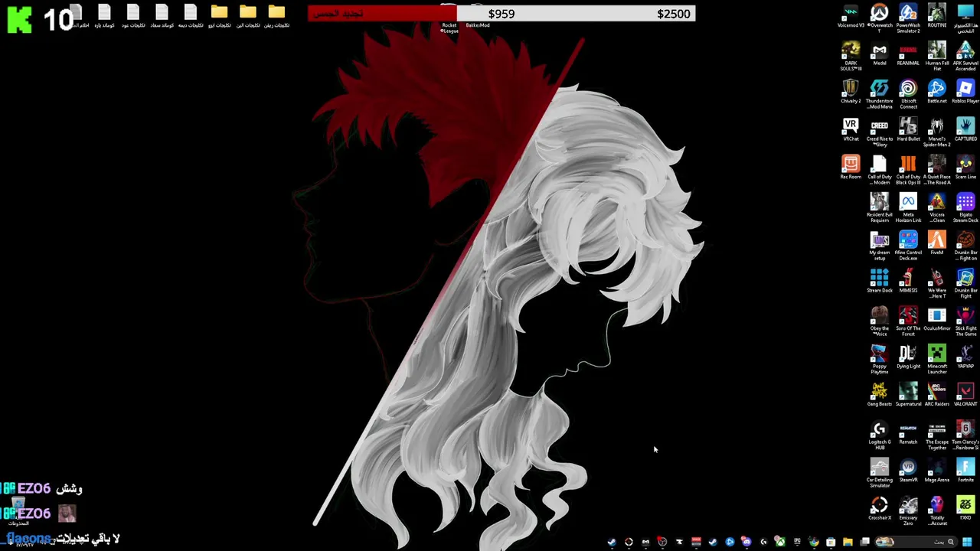
Task: Select the VRChat desktop shortcut
Action: [851, 130]
